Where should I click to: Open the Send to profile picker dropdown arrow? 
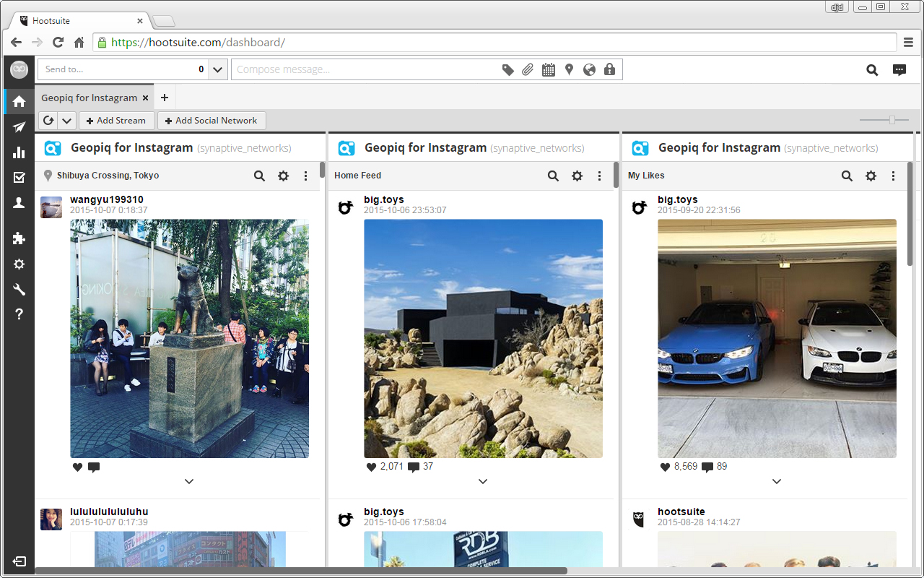(218, 70)
